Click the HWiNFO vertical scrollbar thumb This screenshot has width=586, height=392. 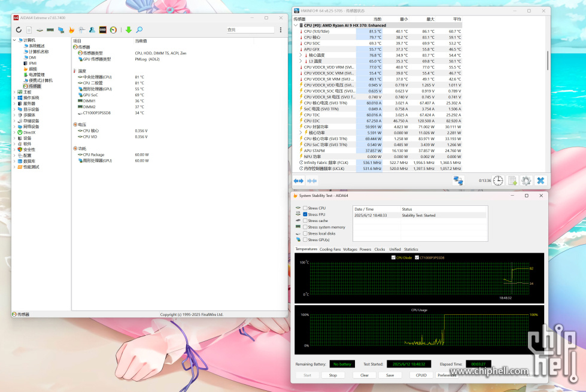tap(548, 60)
